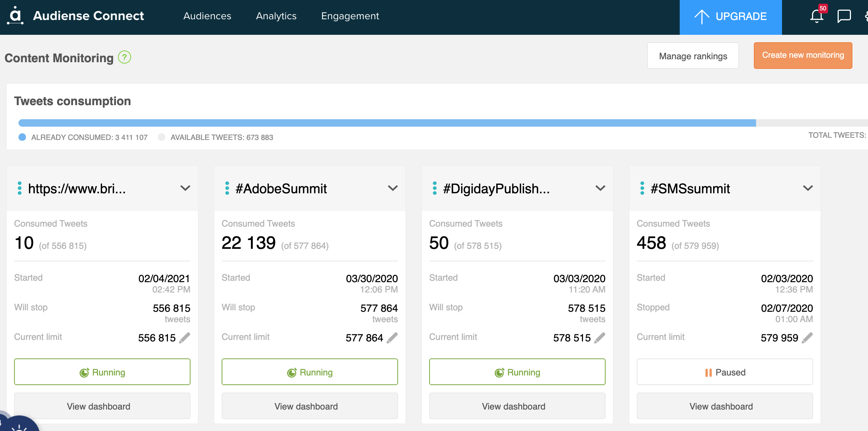The width and height of the screenshot is (868, 431).
Task: Click the Content Monitoring help question mark
Action: [x=125, y=57]
